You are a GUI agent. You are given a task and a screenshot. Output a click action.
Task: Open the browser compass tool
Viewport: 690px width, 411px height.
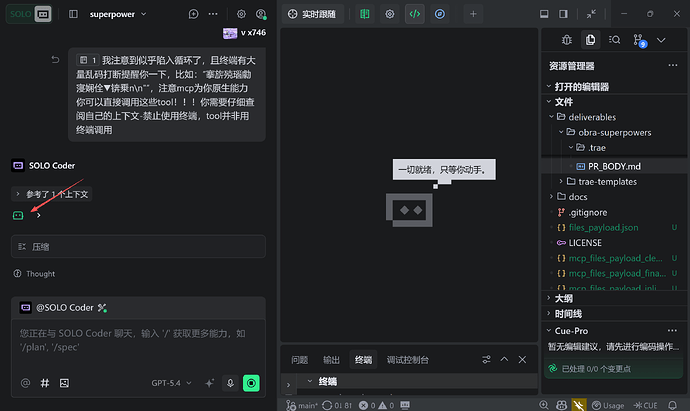tap(440, 14)
